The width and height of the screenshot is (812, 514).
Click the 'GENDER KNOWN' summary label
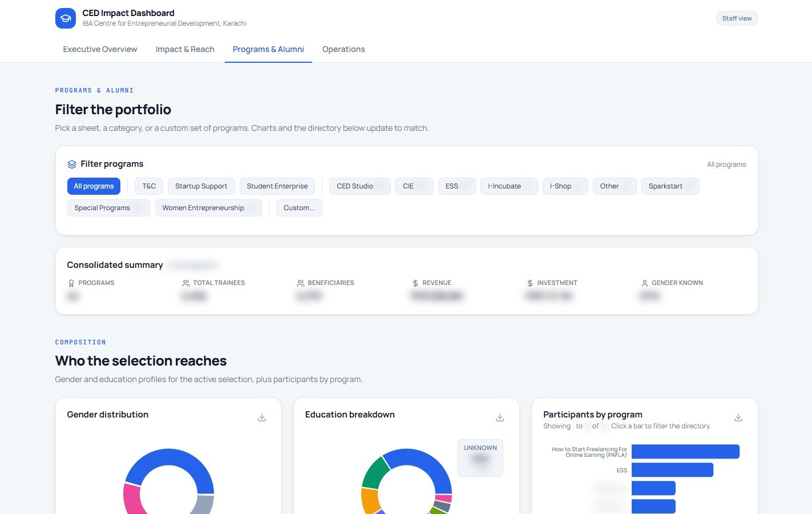(677, 283)
